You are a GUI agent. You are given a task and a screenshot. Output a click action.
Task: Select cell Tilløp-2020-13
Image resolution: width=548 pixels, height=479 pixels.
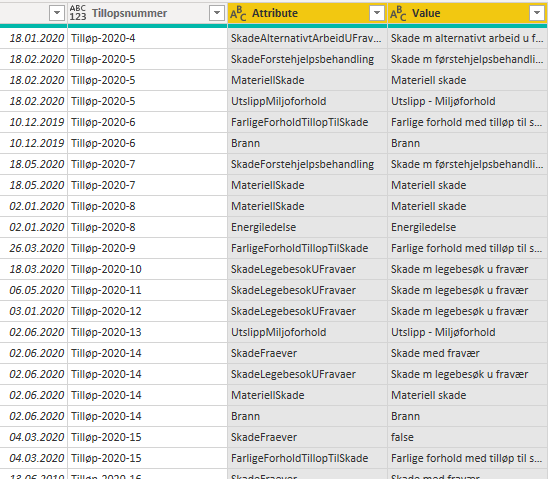pos(147,332)
